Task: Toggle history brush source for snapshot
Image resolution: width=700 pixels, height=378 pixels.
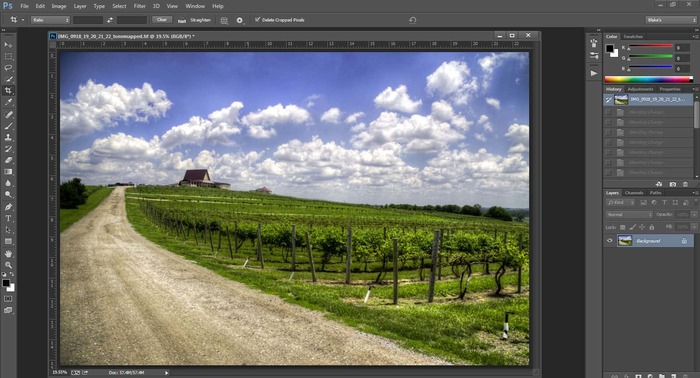Action: [x=608, y=100]
